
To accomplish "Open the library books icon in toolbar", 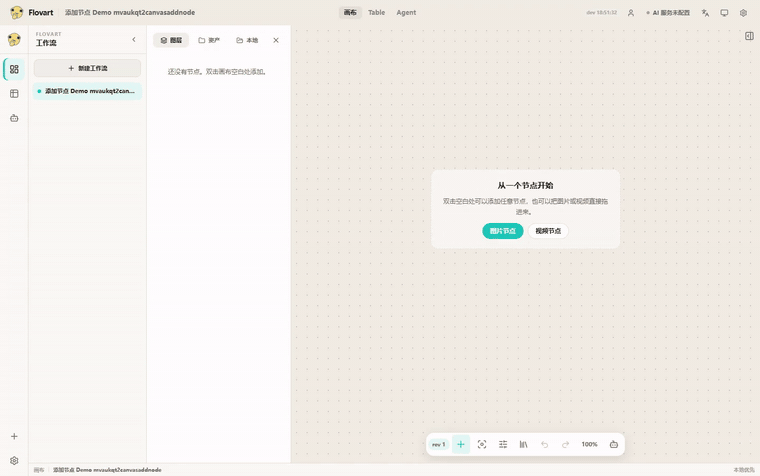I will point(523,444).
